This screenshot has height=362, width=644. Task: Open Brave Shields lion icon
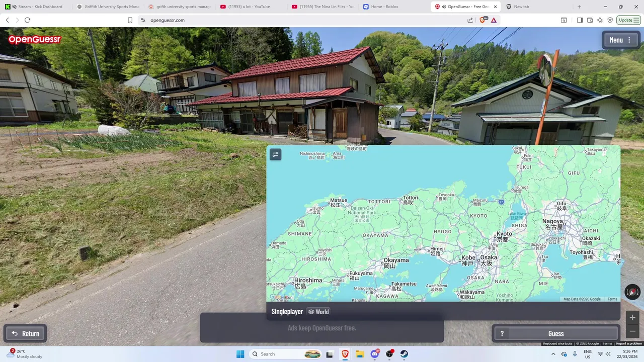[x=484, y=20]
